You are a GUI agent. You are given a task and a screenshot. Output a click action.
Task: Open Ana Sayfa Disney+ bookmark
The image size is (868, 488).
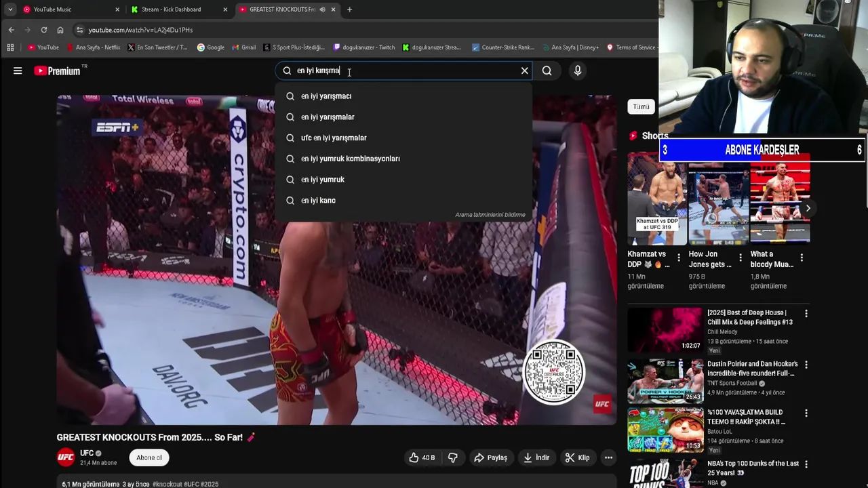[x=570, y=47]
